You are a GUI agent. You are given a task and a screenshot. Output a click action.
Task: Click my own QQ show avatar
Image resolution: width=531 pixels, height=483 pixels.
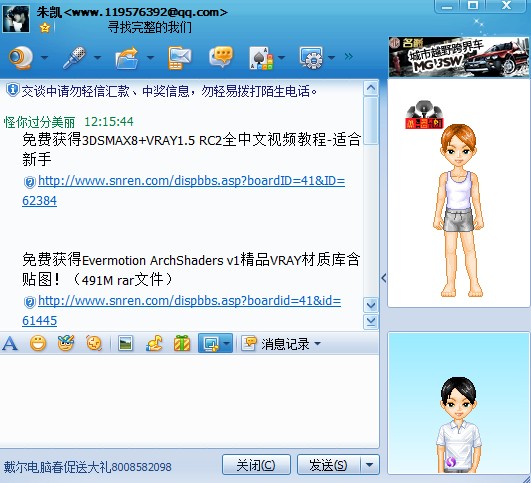click(x=459, y=425)
